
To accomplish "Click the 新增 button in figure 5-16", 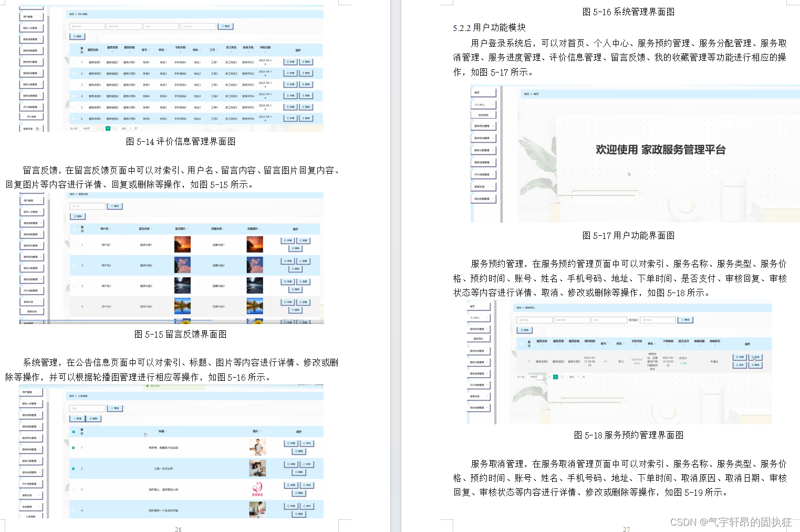I will click(x=77, y=419).
